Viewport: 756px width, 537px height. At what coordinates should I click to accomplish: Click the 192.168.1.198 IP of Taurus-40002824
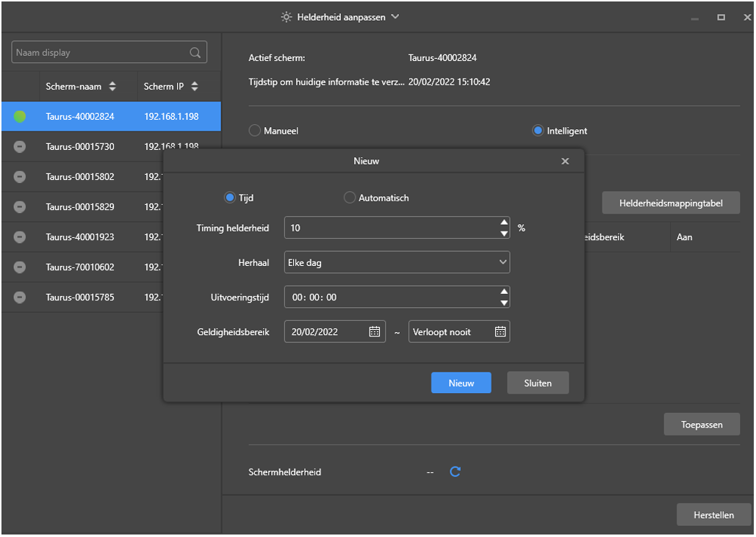click(x=171, y=116)
